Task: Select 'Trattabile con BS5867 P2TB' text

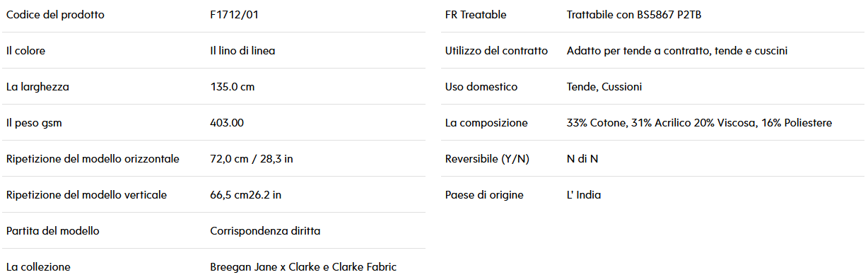Action: 634,15
